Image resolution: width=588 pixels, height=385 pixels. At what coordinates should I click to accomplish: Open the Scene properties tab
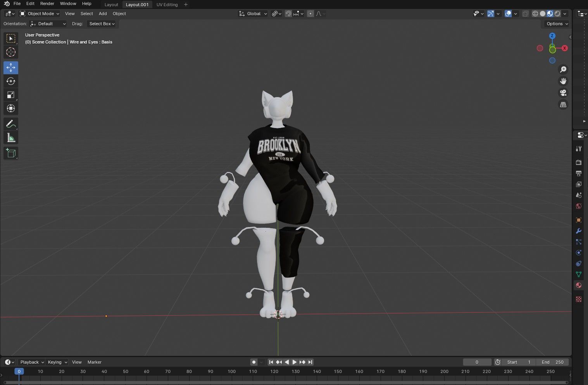579,195
